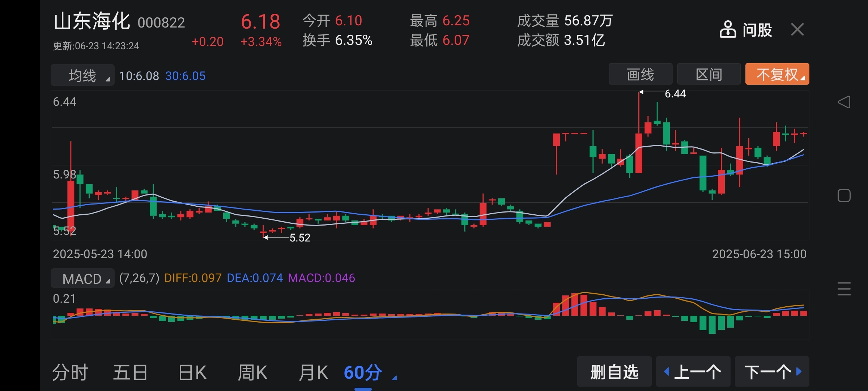
Task: Switch to the 分时 tab
Action: (70, 373)
